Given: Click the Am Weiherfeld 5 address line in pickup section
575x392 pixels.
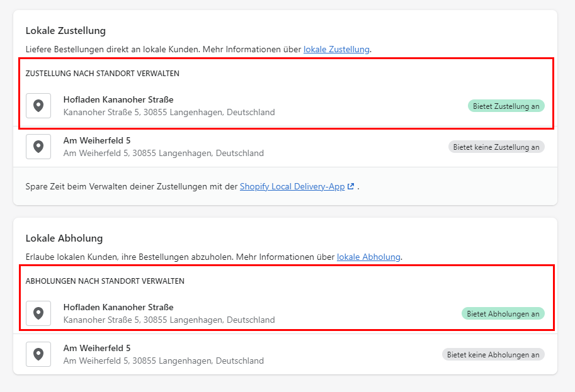Looking at the screenshot, I should click(x=163, y=361).
